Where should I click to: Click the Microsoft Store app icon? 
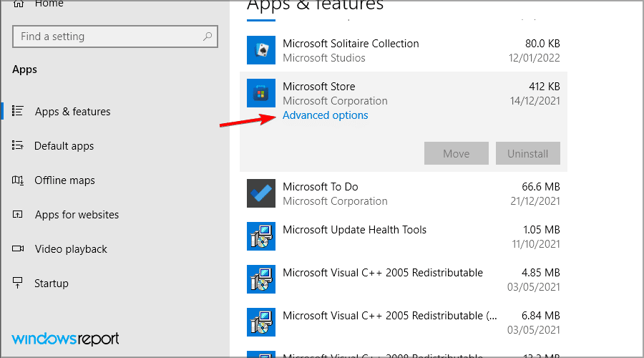[261, 93]
